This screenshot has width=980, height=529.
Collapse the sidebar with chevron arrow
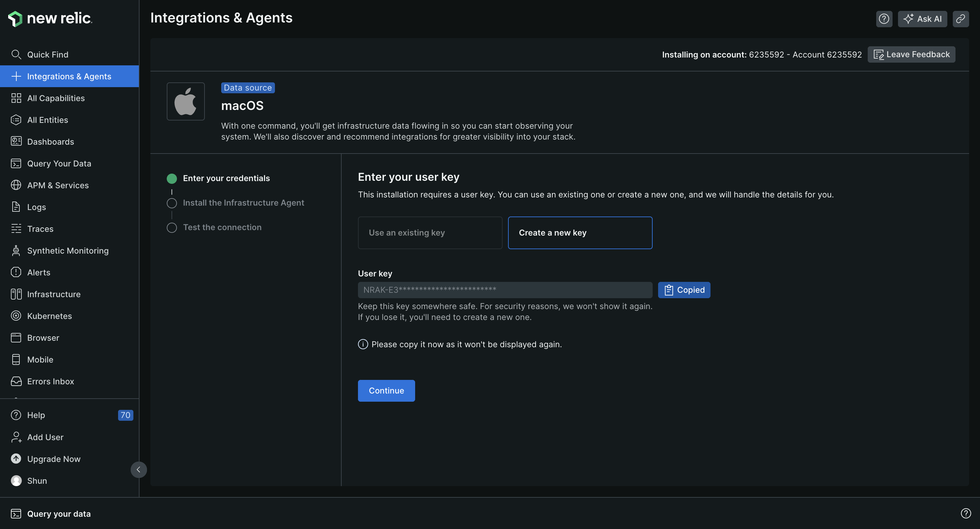point(138,470)
